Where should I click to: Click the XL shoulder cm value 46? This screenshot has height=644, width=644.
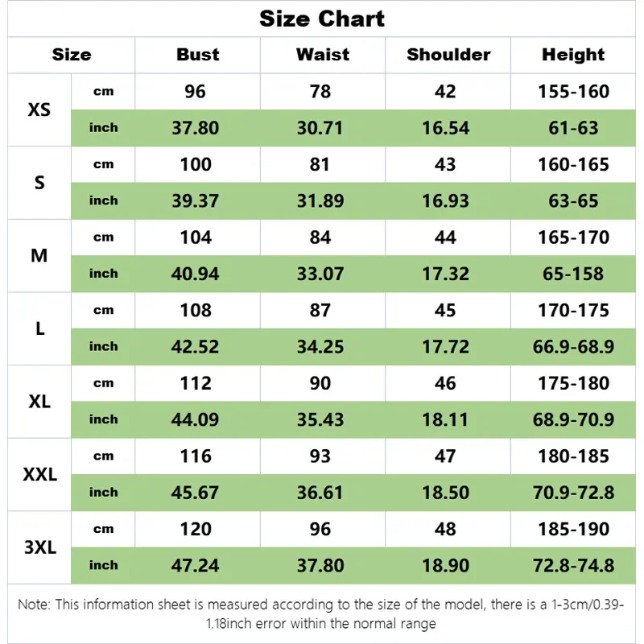click(445, 383)
